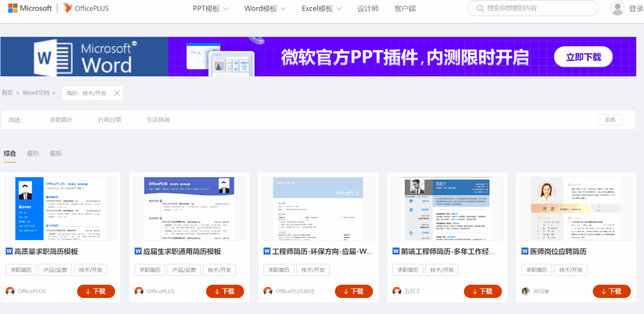Image resolution: width=644 pixels, height=314 pixels.
Task: Click Word icon beside 医师岗位应聘简历
Action: tap(525, 251)
